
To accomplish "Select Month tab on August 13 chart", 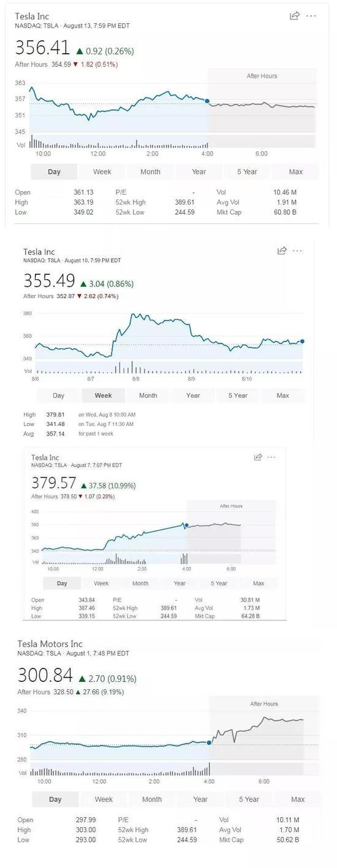I will coord(150,172).
